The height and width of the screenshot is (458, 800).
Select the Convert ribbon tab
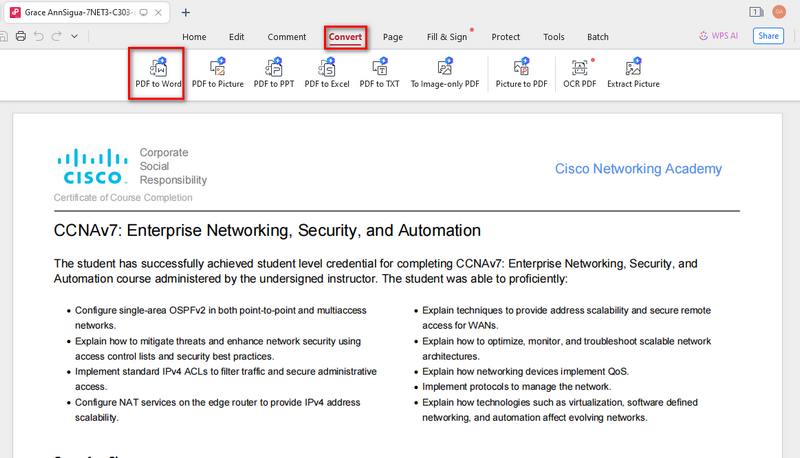tap(345, 37)
